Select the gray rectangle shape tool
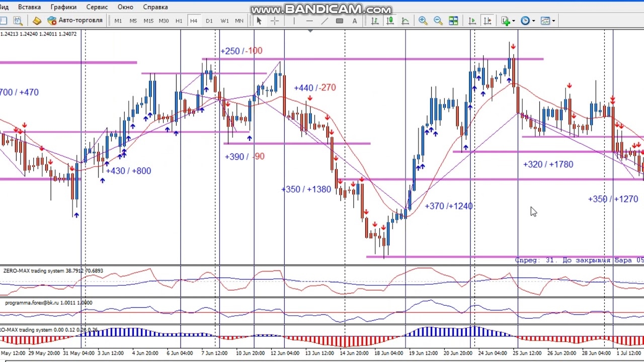This screenshot has height=362, width=644. (340, 21)
